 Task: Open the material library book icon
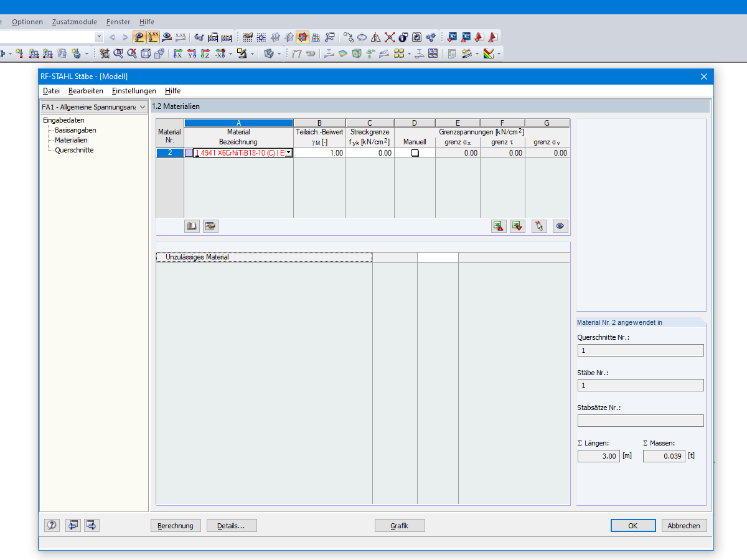192,226
